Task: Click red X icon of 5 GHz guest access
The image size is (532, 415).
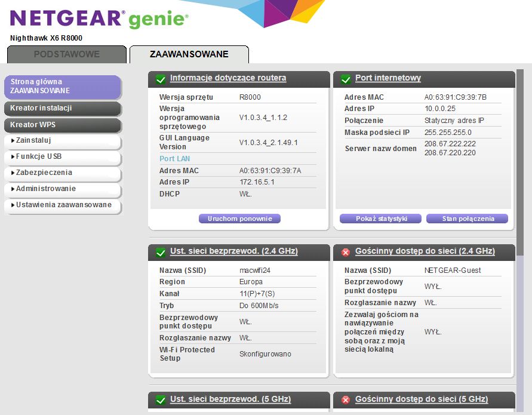Action: click(x=346, y=400)
